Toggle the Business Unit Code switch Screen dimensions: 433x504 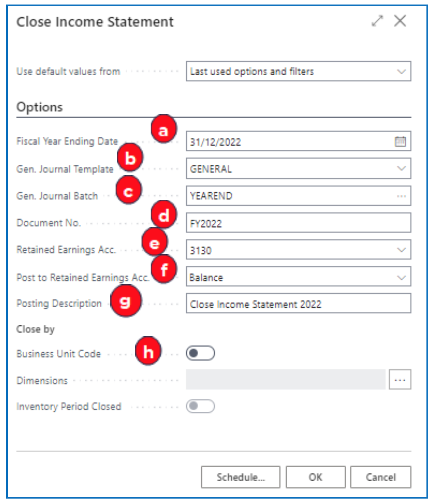200,353
